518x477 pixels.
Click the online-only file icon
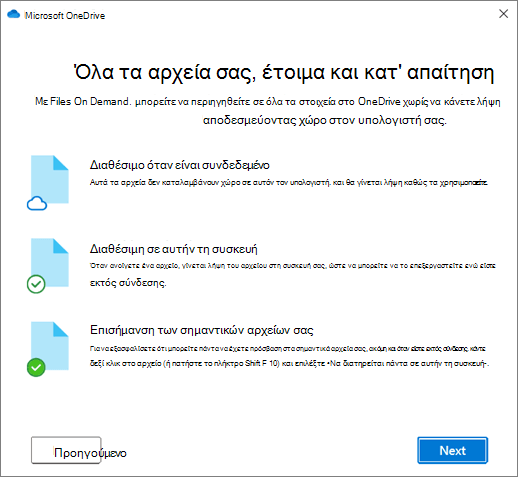[x=50, y=179]
